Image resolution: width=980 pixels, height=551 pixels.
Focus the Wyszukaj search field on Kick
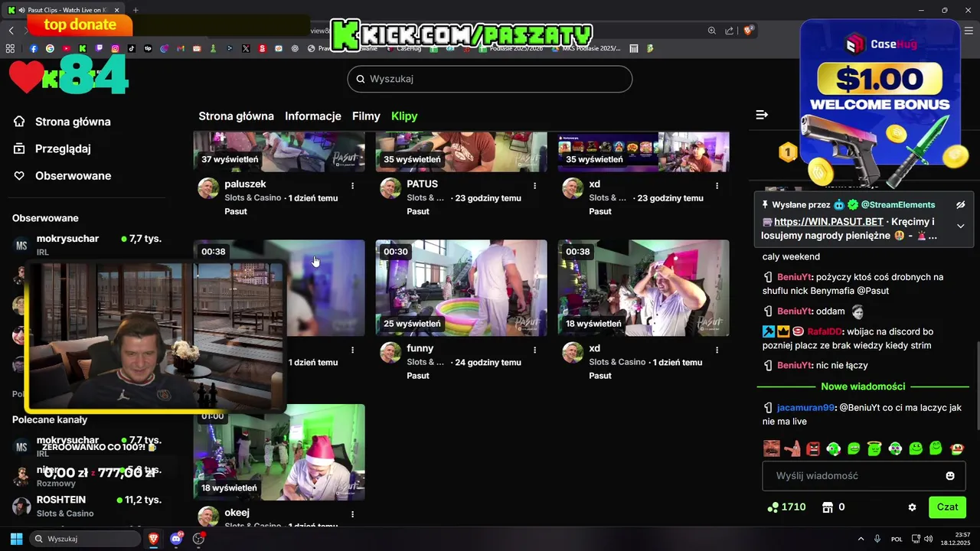point(490,79)
